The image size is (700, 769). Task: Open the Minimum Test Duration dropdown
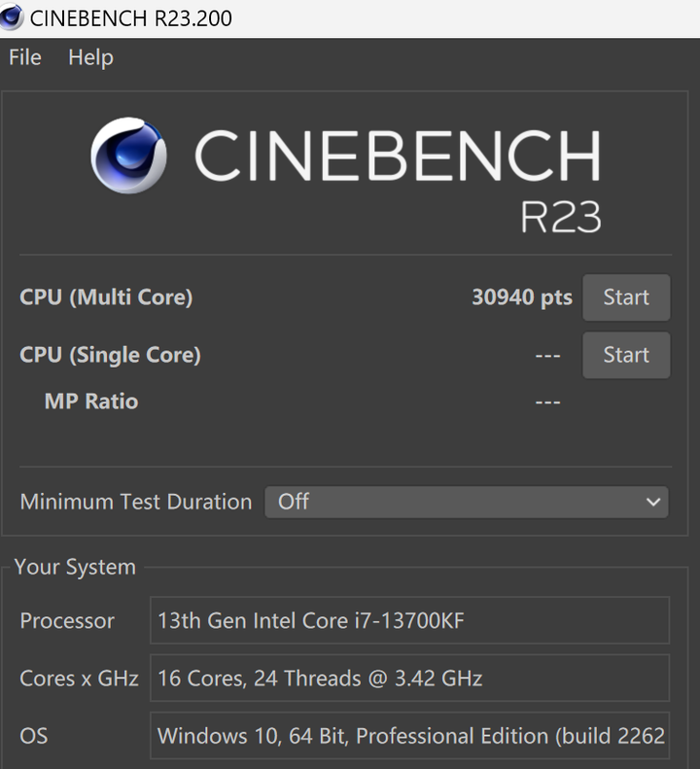(x=466, y=502)
